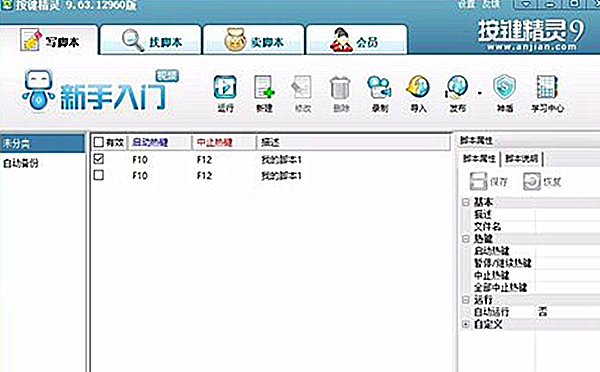Open the 新手入门 beginner guide banner
Screen dimensions: 600x372
(x=100, y=90)
